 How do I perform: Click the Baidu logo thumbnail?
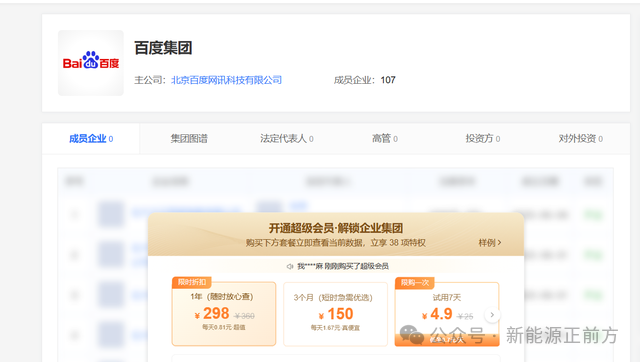91,63
